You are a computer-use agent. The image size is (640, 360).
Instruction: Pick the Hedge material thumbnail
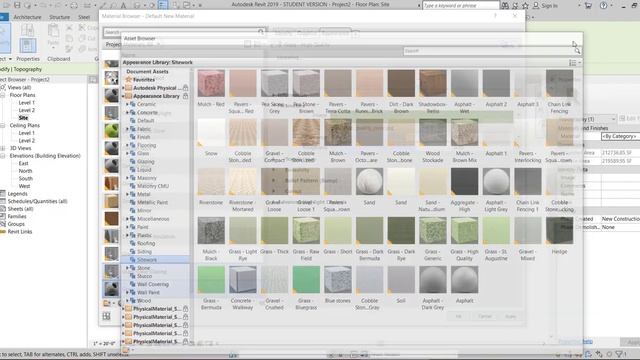[559, 231]
